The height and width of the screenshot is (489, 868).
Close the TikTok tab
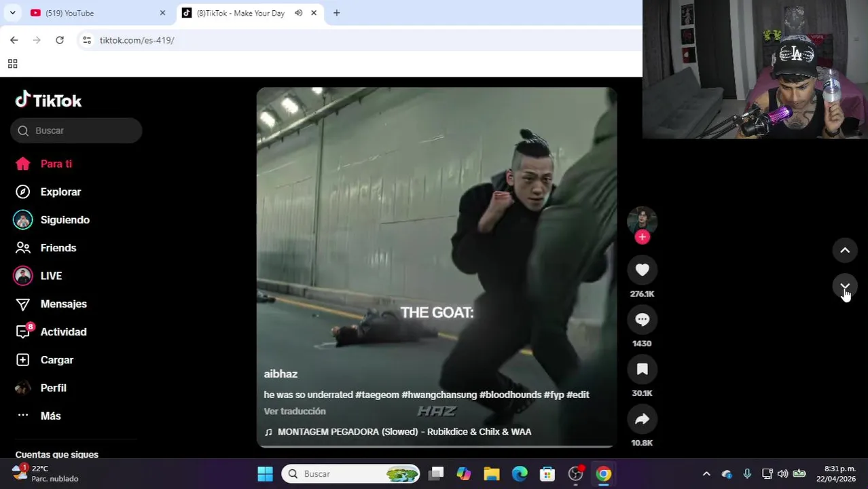tap(314, 13)
